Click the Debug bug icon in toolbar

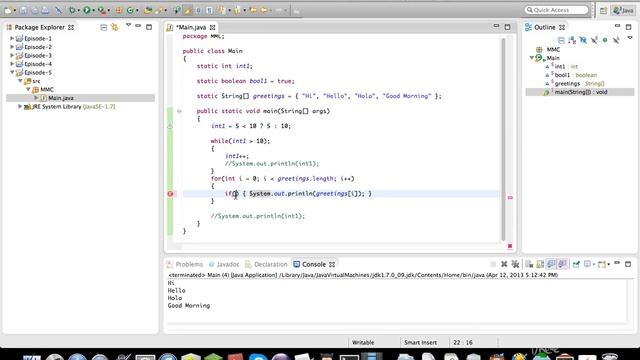(72, 10)
